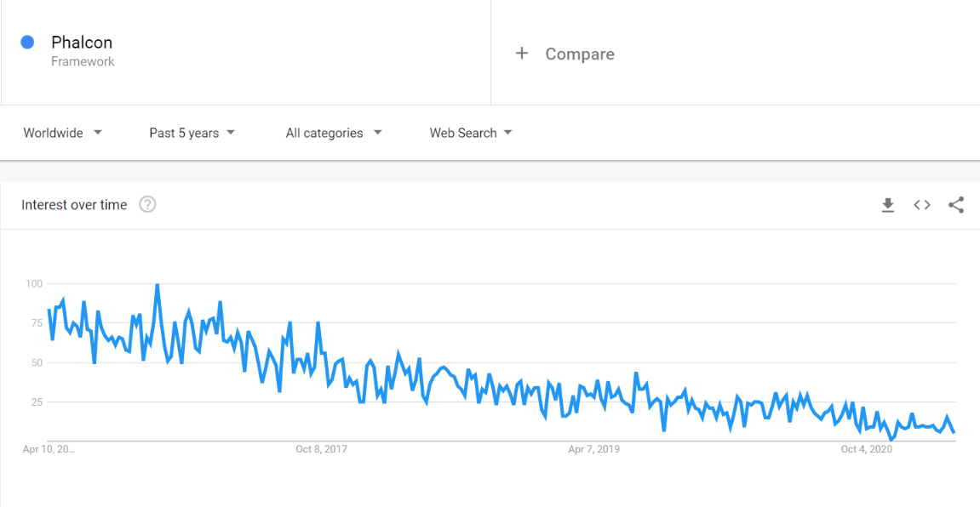Screen dimensions: 980x507
Task: Open the Worldwide region dropdown
Action: coord(63,133)
